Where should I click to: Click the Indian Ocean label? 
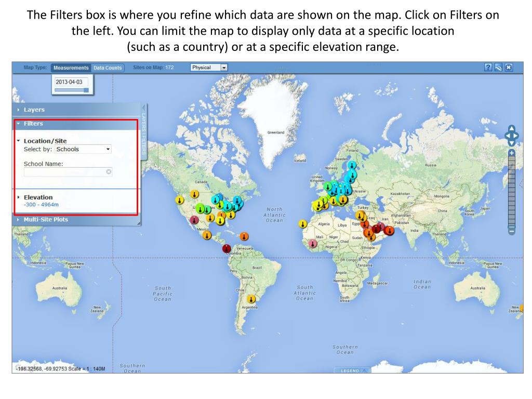(x=422, y=284)
